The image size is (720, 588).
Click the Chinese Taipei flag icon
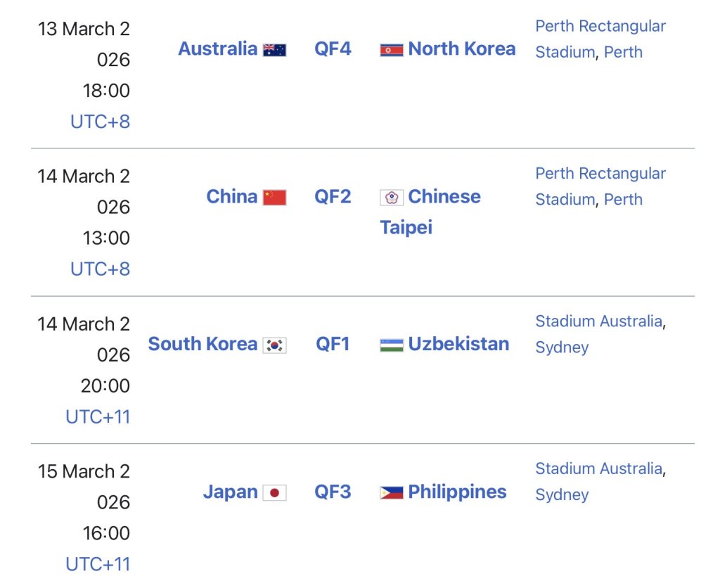pyautogui.click(x=392, y=198)
